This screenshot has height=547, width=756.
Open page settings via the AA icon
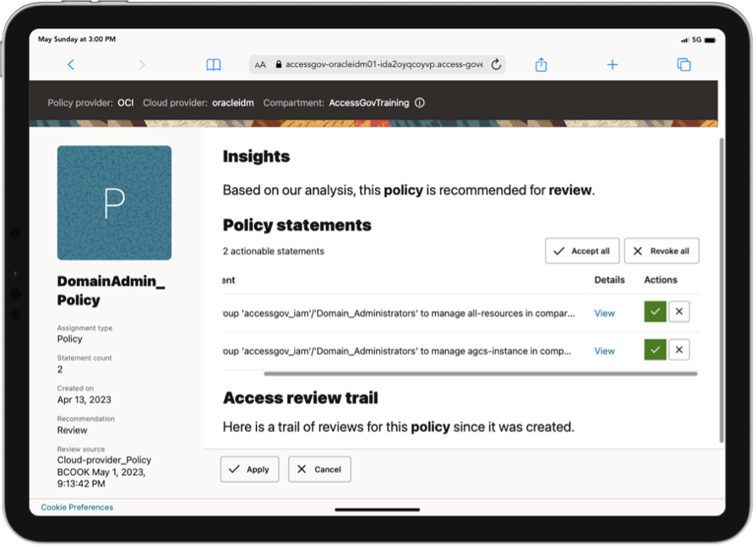[260, 64]
